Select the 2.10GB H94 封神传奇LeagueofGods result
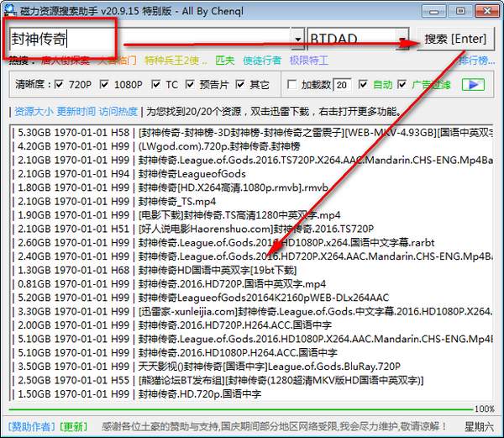This screenshot has height=438, width=504. [252, 174]
